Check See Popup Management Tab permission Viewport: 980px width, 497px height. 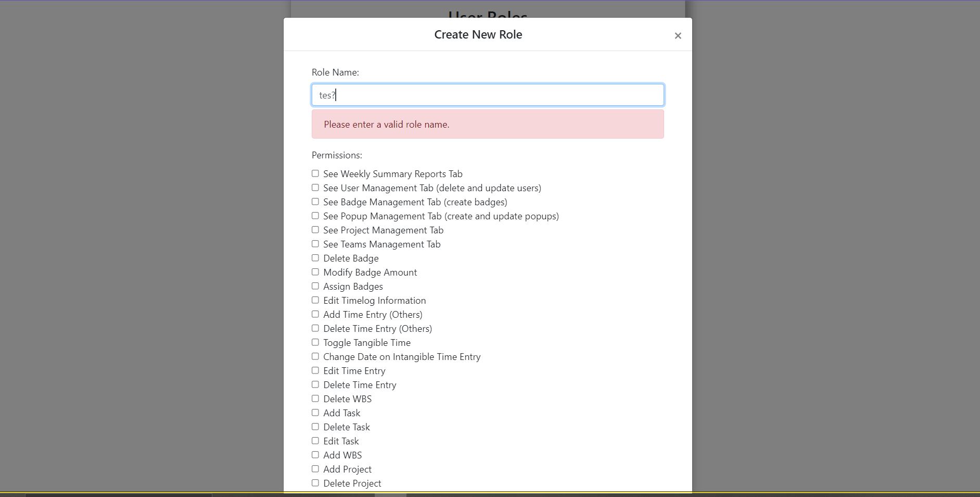click(x=315, y=216)
